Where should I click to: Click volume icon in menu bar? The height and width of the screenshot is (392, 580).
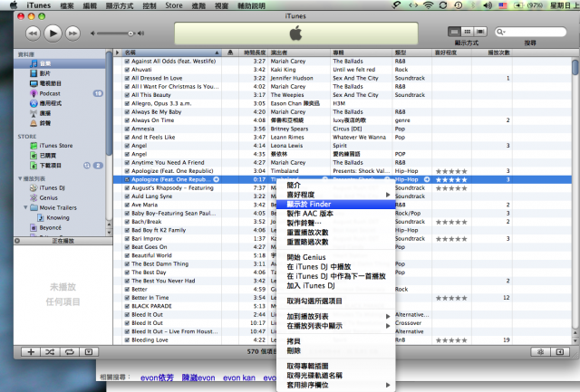[488, 5]
